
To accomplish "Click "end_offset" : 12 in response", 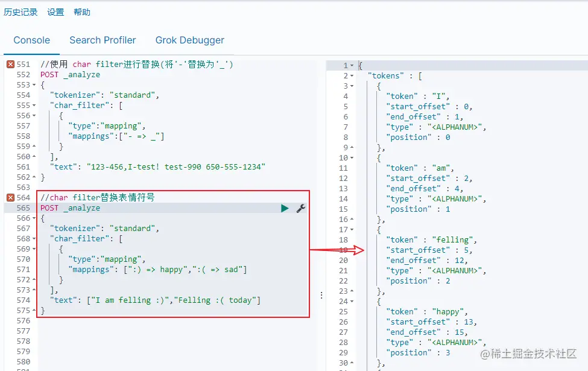I will [x=427, y=261].
